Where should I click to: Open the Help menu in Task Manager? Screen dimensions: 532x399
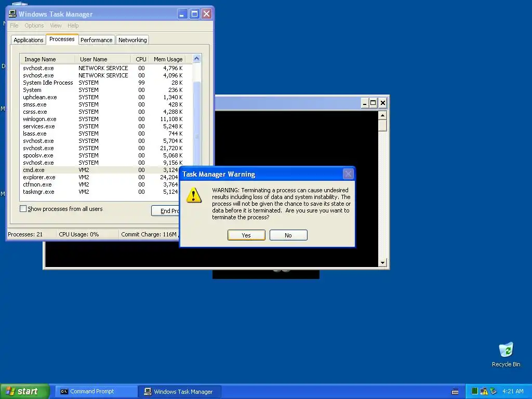pyautogui.click(x=73, y=25)
